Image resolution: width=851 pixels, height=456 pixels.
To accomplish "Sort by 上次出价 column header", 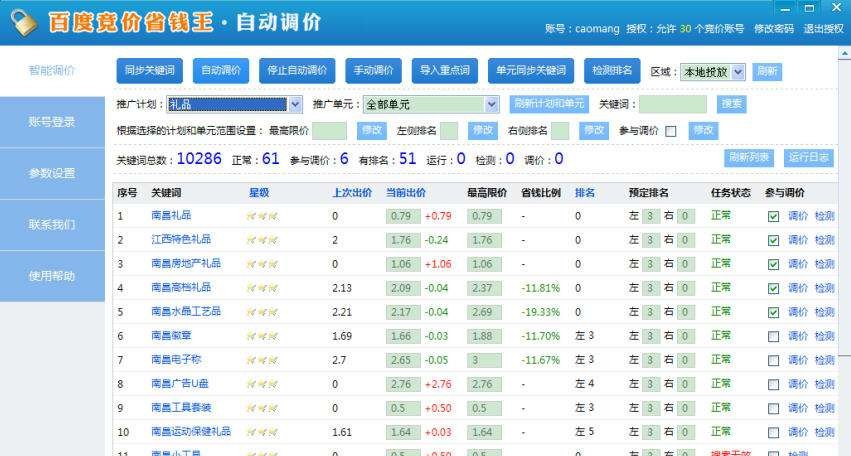I will tap(352, 193).
